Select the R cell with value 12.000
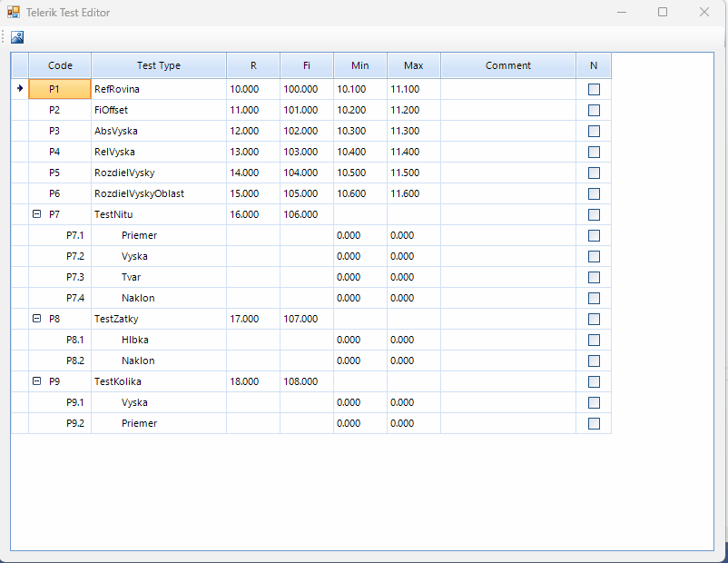The width and height of the screenshot is (728, 563). click(x=252, y=132)
